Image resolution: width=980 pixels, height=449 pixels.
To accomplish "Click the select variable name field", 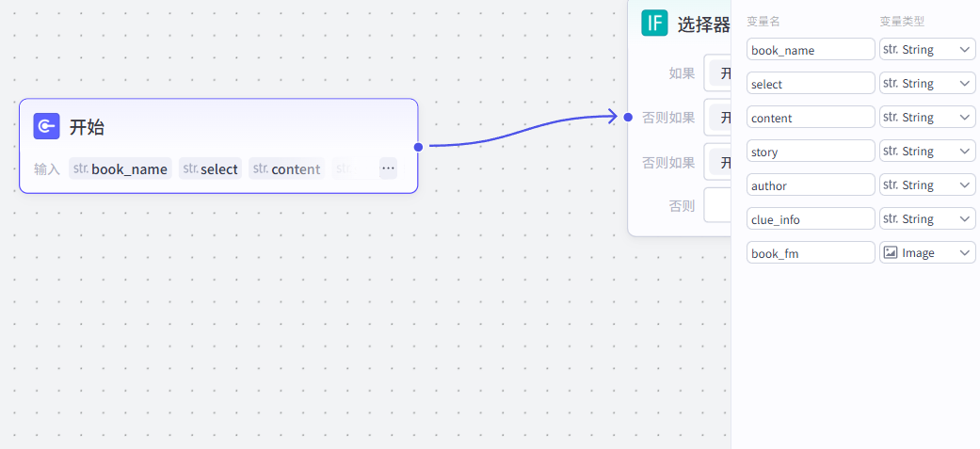I will [811, 84].
